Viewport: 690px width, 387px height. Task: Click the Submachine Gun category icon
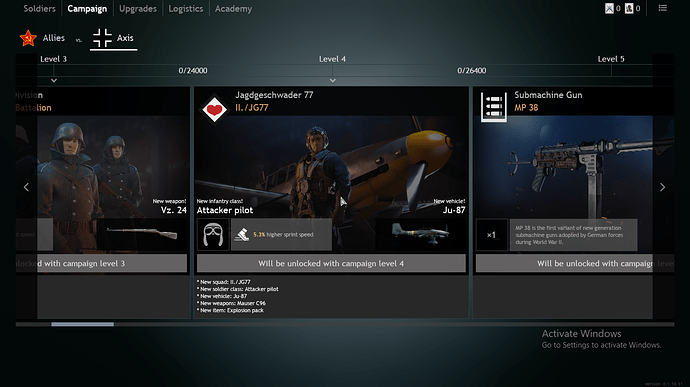pos(494,107)
